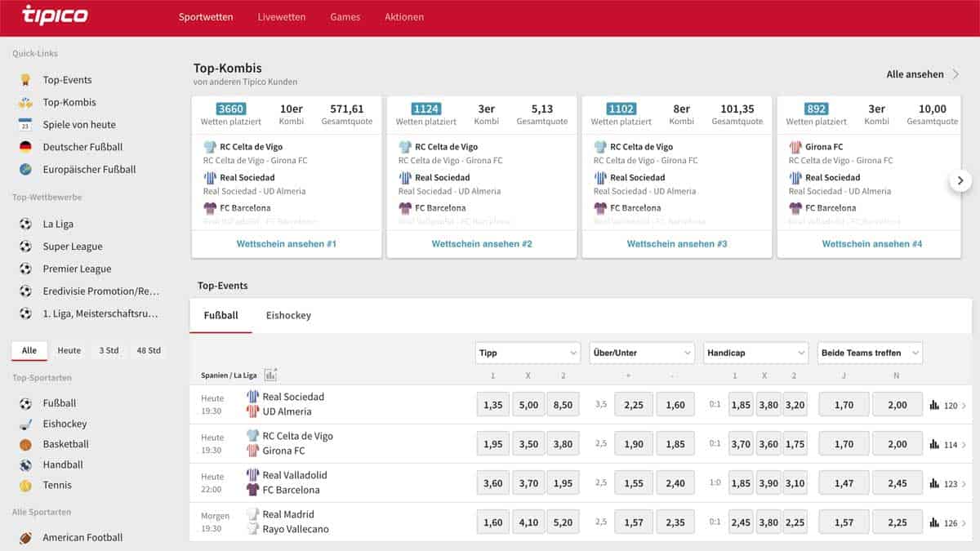Select the 48 Std time filter
This screenshot has height=551, width=980.
(149, 350)
